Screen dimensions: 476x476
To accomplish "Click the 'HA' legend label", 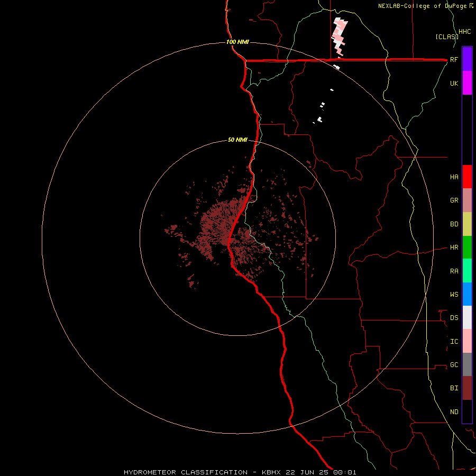I will pyautogui.click(x=454, y=177).
